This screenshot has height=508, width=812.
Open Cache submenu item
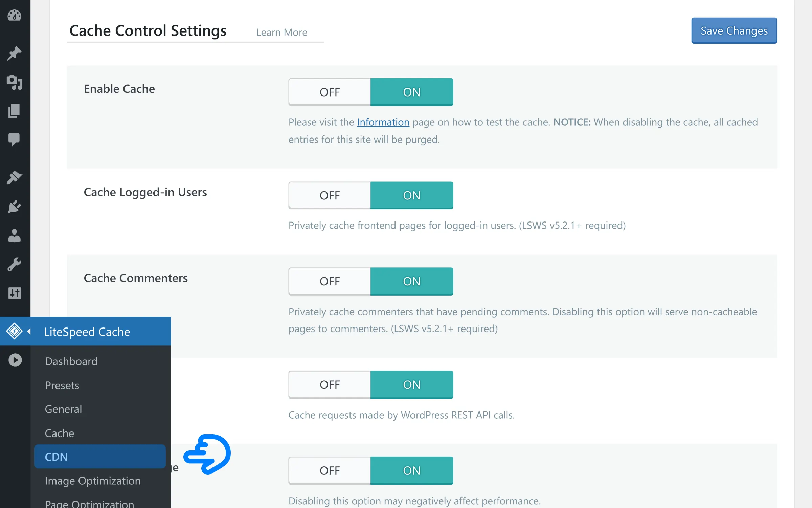tap(59, 433)
